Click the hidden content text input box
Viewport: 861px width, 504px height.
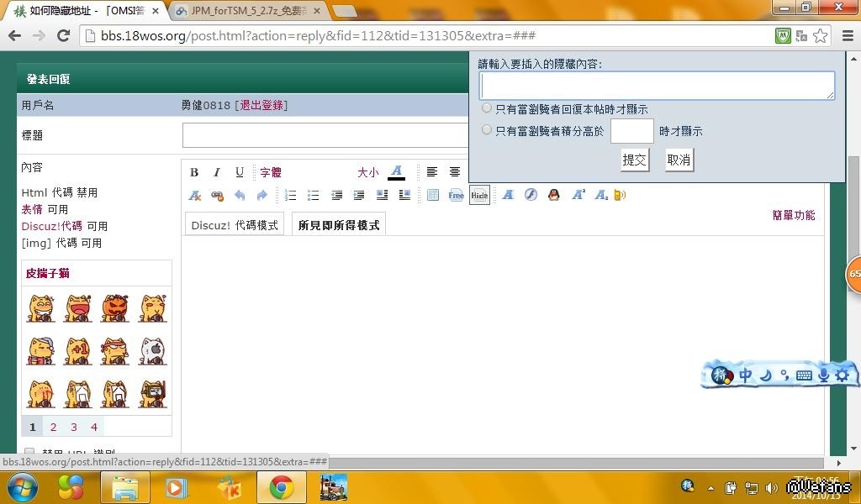[x=657, y=85]
